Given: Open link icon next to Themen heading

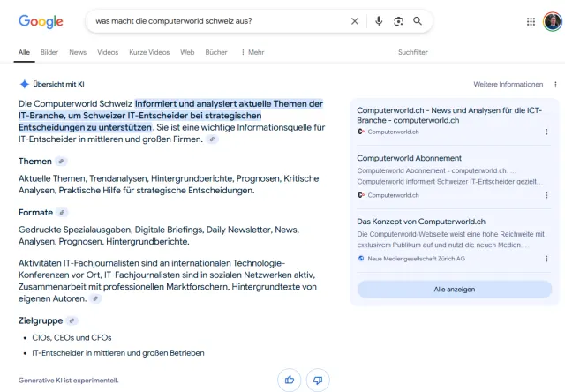Looking at the screenshot, I should click(x=61, y=161).
